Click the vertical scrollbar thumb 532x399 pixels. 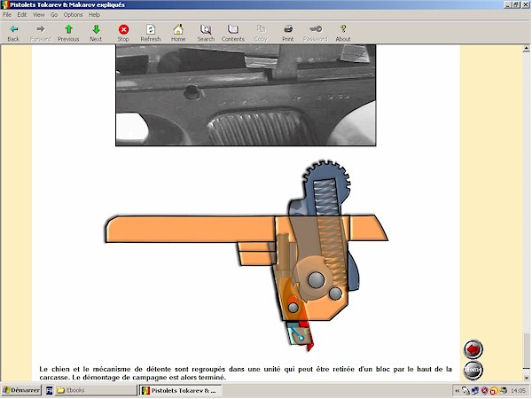click(526, 350)
